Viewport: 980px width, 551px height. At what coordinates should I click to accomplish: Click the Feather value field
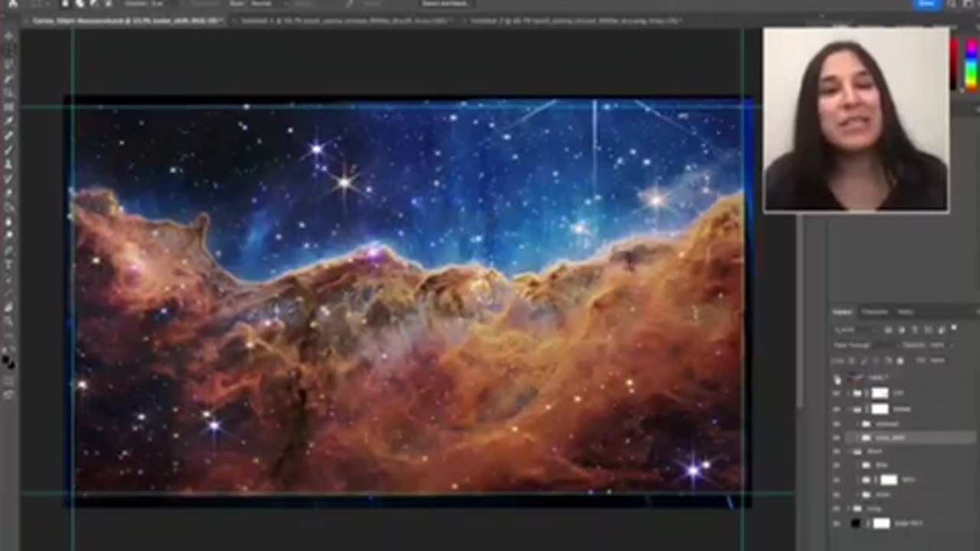coord(162,4)
